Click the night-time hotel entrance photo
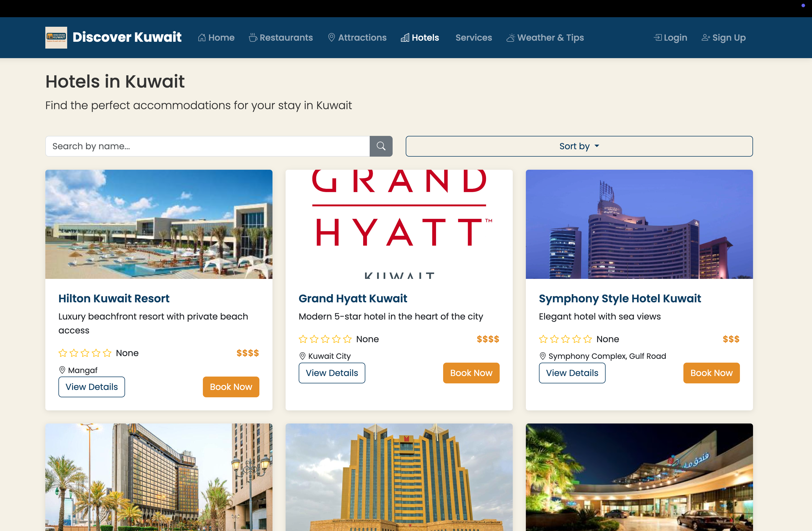The width and height of the screenshot is (812, 531). 639,477
